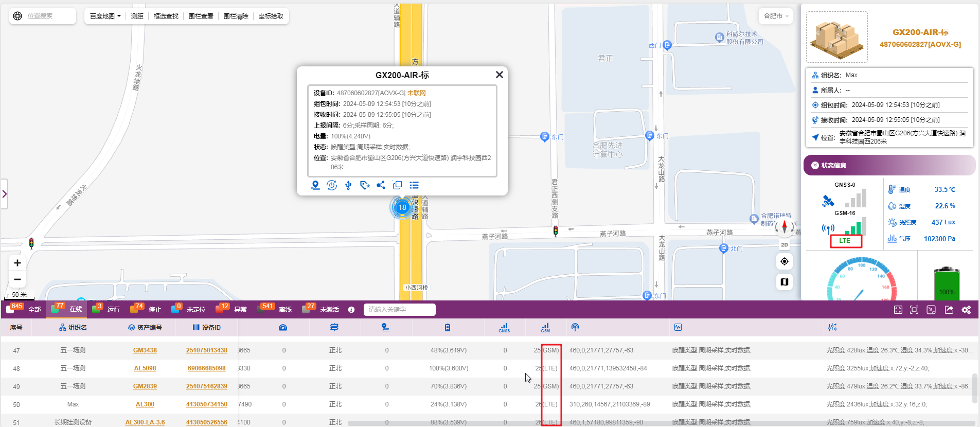The width and height of the screenshot is (980, 427).
Task: Click the column settings sliders icon
Action: click(x=832, y=327)
